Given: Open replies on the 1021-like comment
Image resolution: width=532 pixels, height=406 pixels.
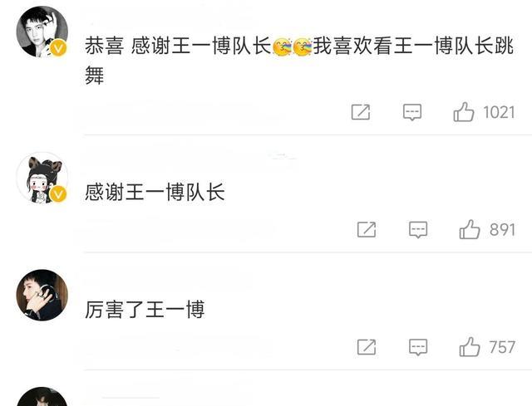Looking at the screenshot, I should click(x=412, y=112).
